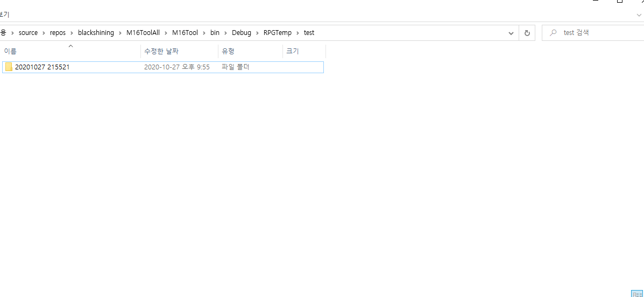Click the refresh icon beside address bar
The width and height of the screenshot is (644, 297).
(527, 33)
